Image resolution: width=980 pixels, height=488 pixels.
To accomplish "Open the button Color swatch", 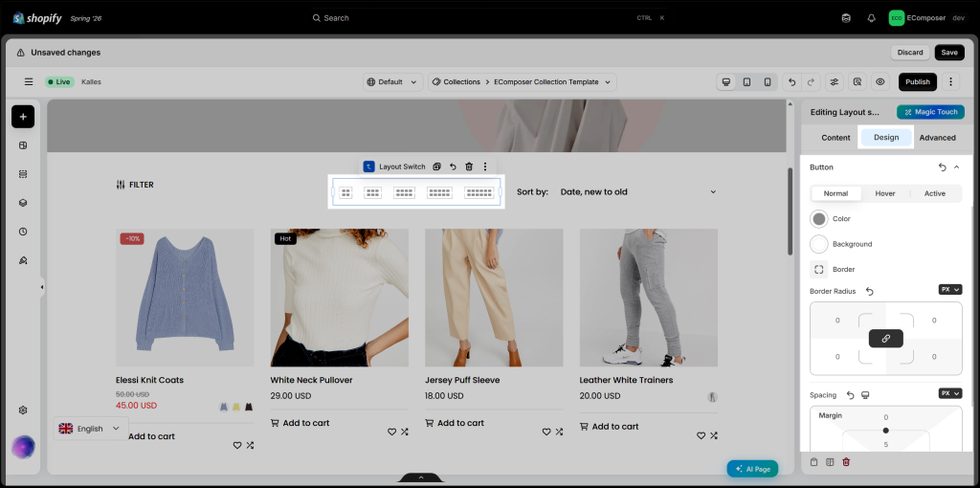I will point(819,219).
